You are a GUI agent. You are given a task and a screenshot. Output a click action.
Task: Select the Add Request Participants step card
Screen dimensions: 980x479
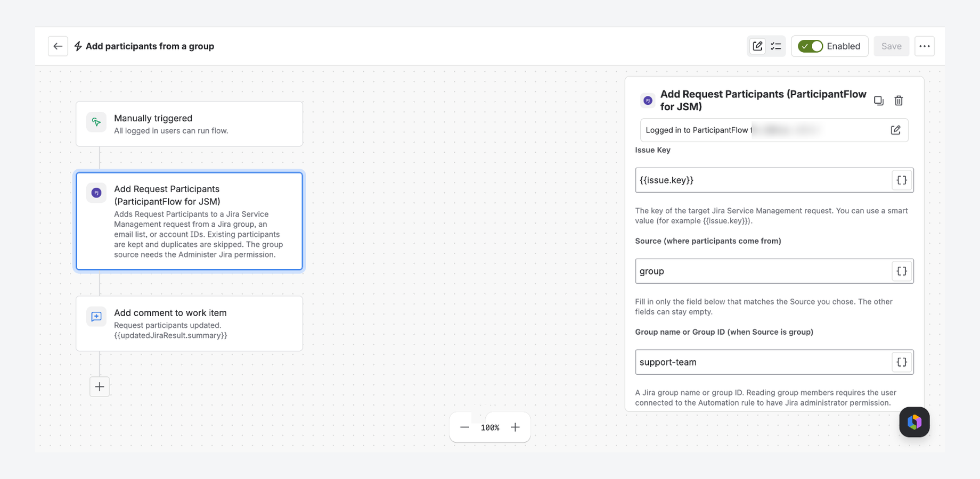tap(189, 221)
